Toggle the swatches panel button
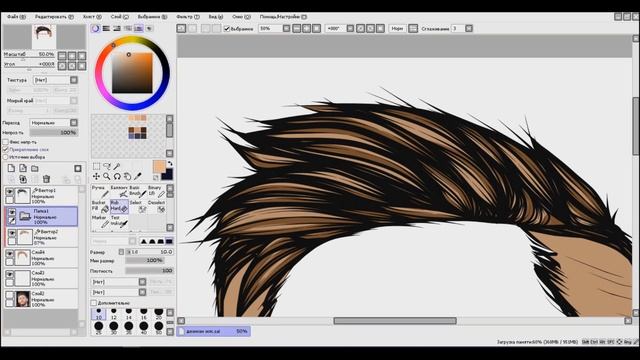Screen dimensions: 640x360 [138, 28]
